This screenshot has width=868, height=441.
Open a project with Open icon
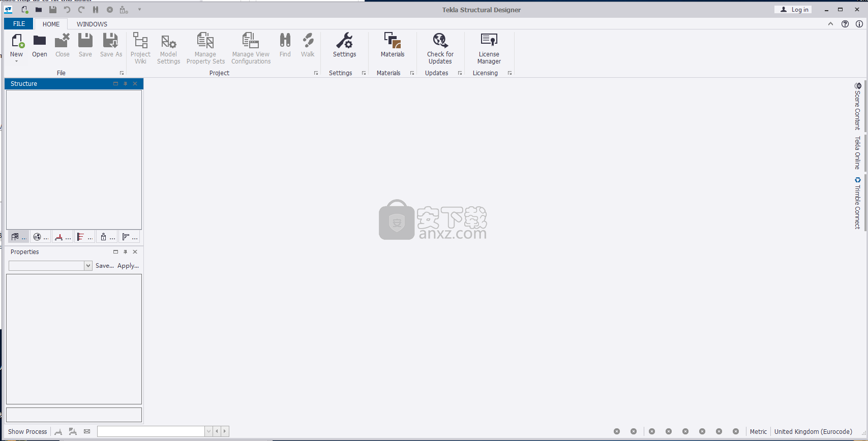point(39,41)
